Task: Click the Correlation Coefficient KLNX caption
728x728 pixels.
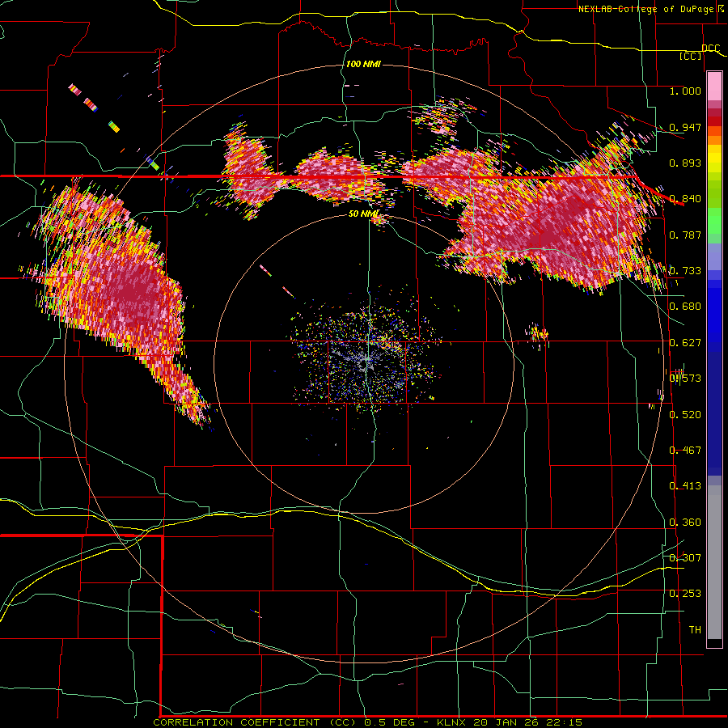Action: tap(368, 722)
